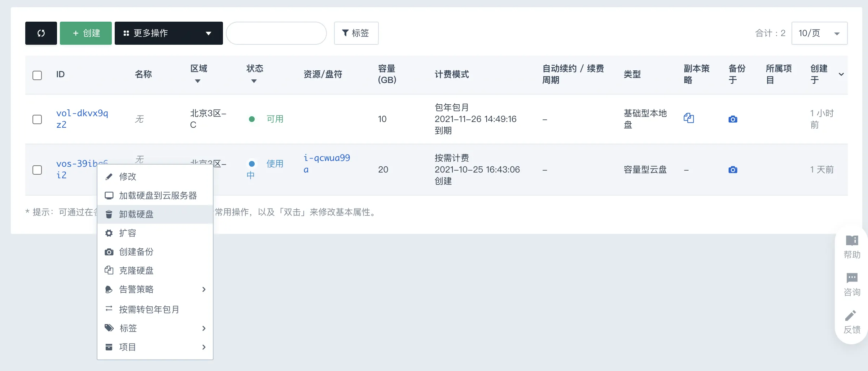This screenshot has width=868, height=371.
Task: Click the replica policy icon for vol-dkvx9qz2
Action: (689, 118)
